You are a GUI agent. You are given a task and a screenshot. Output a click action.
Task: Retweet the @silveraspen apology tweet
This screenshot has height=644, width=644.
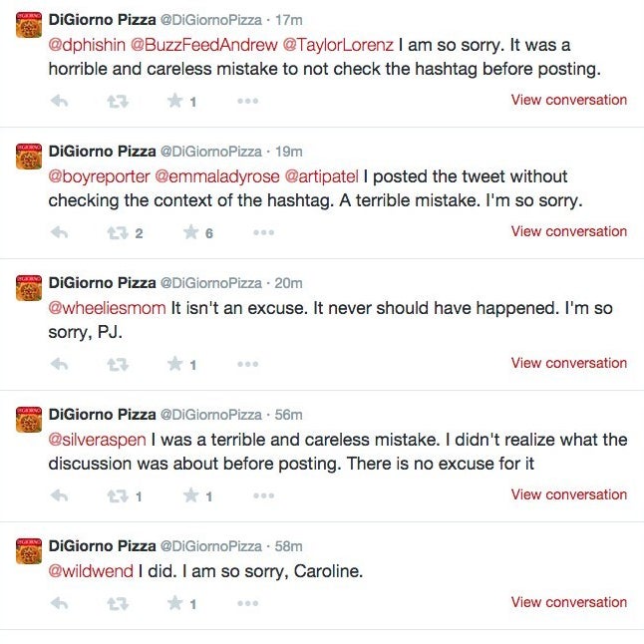[x=119, y=495]
